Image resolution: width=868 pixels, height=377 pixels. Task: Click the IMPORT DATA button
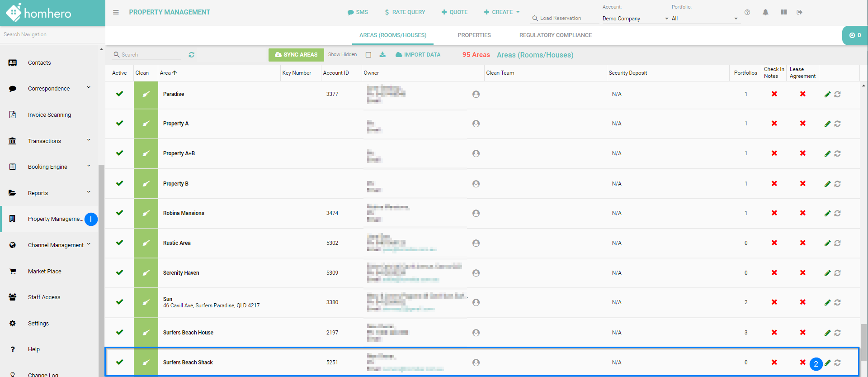coord(418,55)
